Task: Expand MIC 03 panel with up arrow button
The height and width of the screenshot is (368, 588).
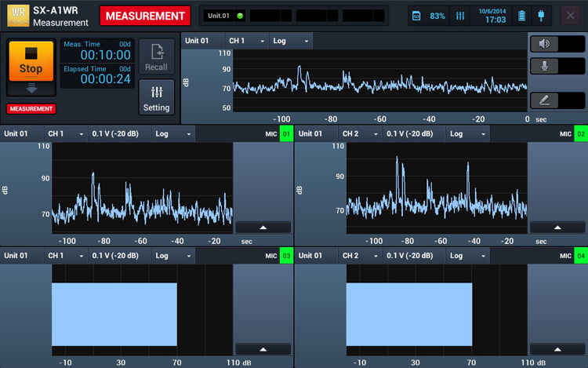Action: pos(263,348)
